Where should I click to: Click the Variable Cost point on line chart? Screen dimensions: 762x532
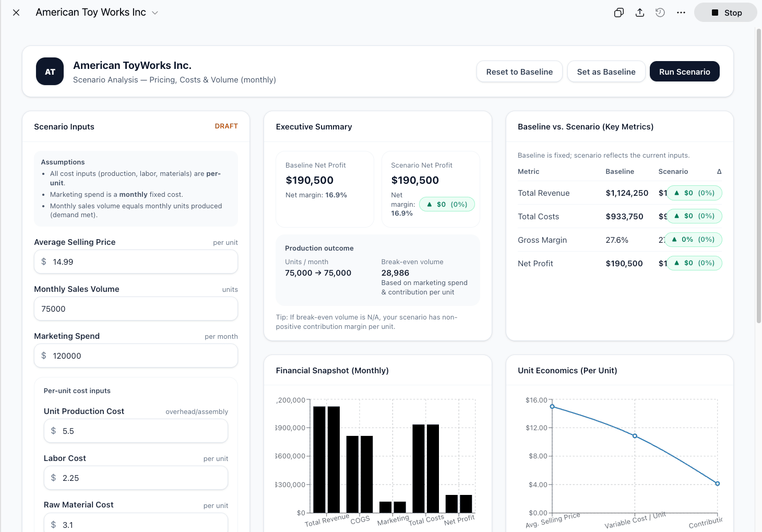[635, 436]
